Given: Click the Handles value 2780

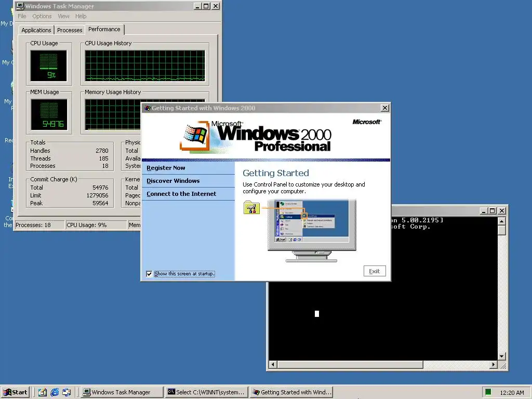Looking at the screenshot, I should pyautogui.click(x=102, y=151).
